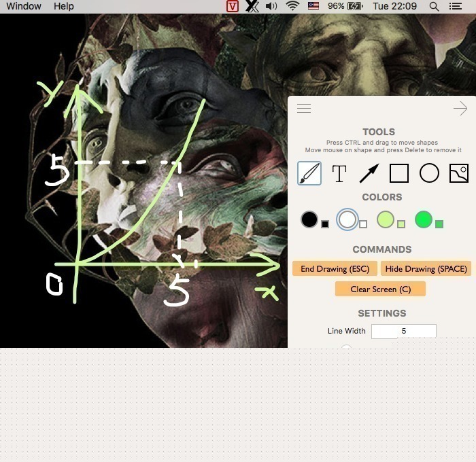Click the small white square swatch
The width and height of the screenshot is (476, 462).
tap(363, 224)
